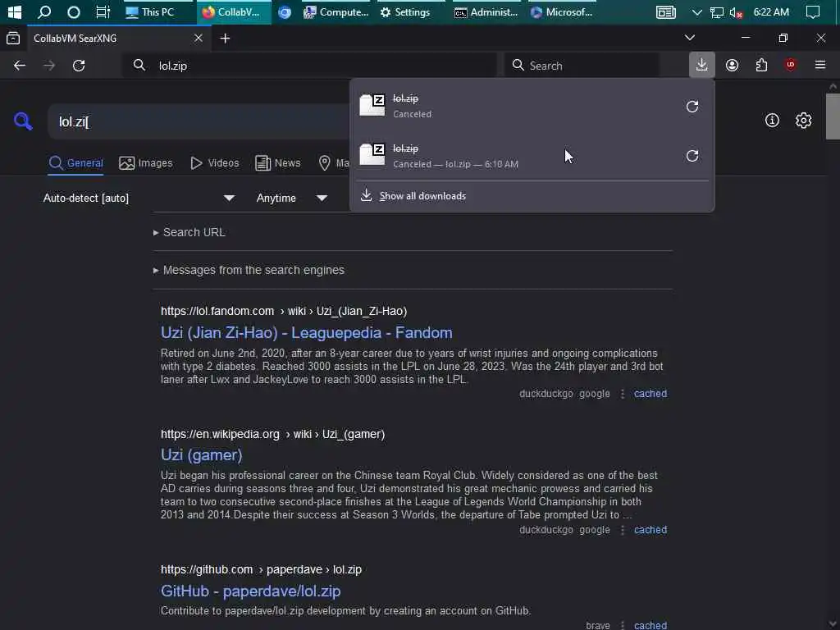Open cached link for GitHub lol.zip result
Viewport: 840px width, 630px height.
point(651,624)
